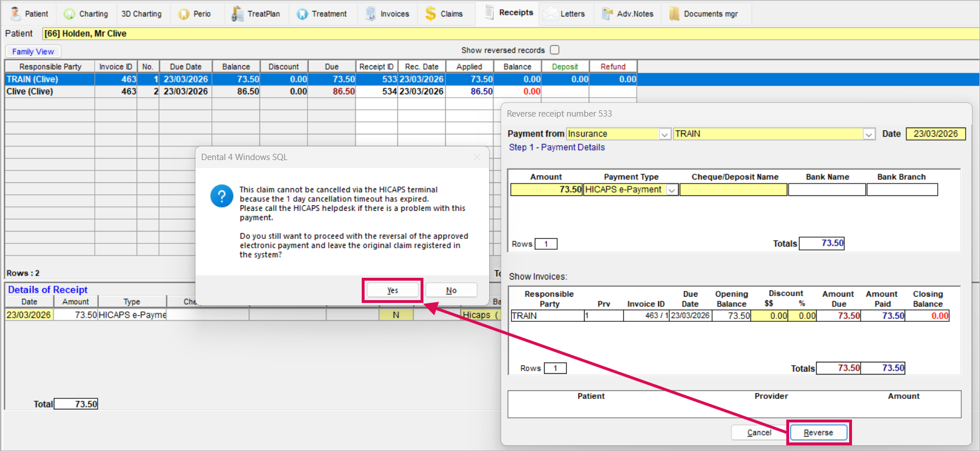Click the Patient tab icon
The height and width of the screenshot is (451, 980).
pos(15,14)
